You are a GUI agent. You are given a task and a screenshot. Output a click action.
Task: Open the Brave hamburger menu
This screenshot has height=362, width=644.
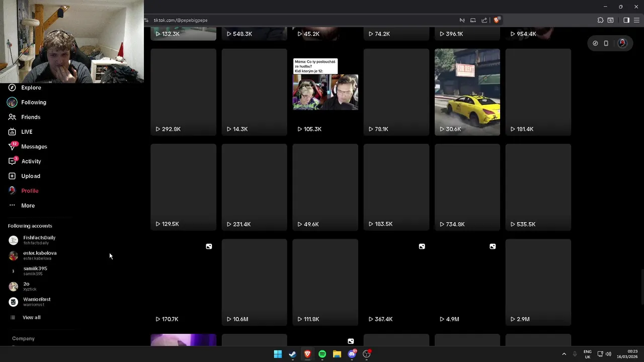[636, 20]
